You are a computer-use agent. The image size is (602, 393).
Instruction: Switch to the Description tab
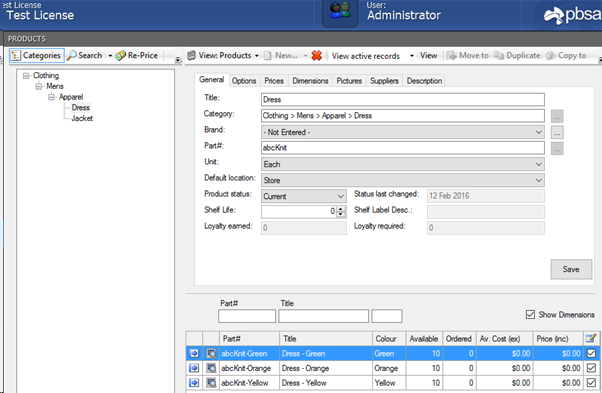click(x=424, y=81)
